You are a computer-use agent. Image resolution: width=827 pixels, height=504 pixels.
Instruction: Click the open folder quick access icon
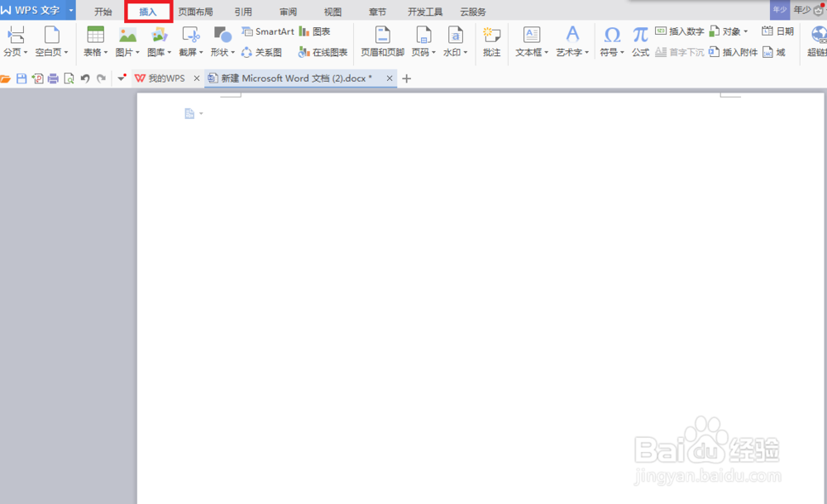(5, 78)
